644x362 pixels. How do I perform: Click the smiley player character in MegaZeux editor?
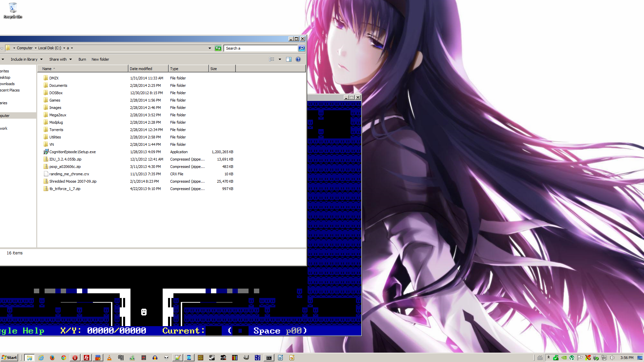pos(144,312)
